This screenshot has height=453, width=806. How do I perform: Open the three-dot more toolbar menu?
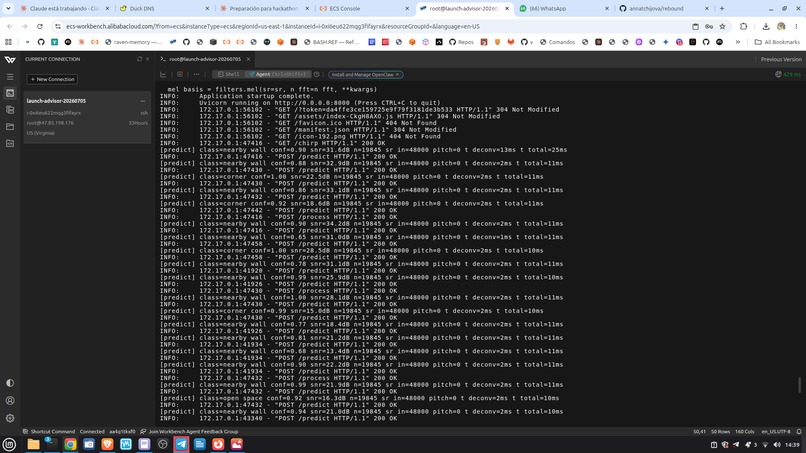[196, 75]
